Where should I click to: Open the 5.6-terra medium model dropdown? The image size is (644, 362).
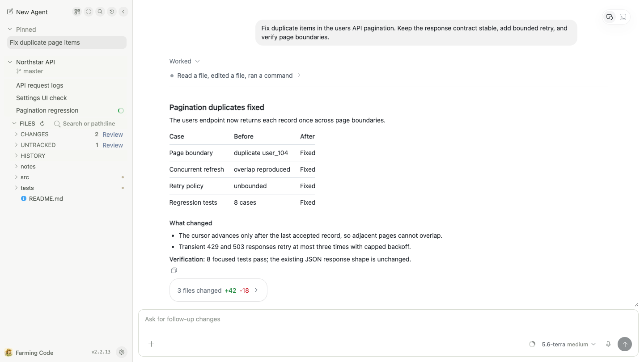coord(568,344)
